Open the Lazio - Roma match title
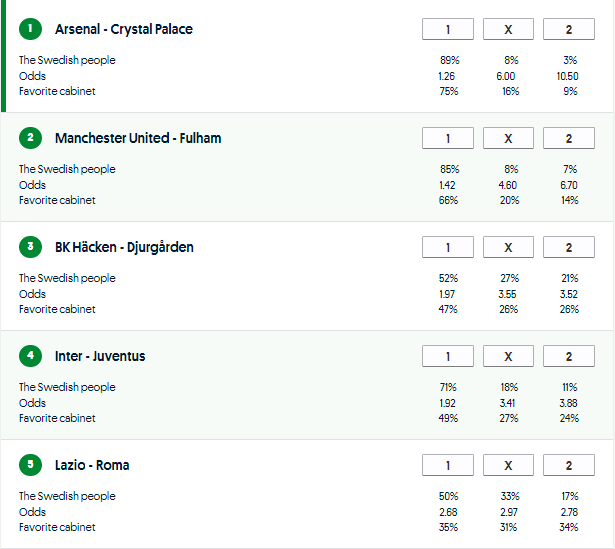This screenshot has width=615, height=549. [x=92, y=465]
